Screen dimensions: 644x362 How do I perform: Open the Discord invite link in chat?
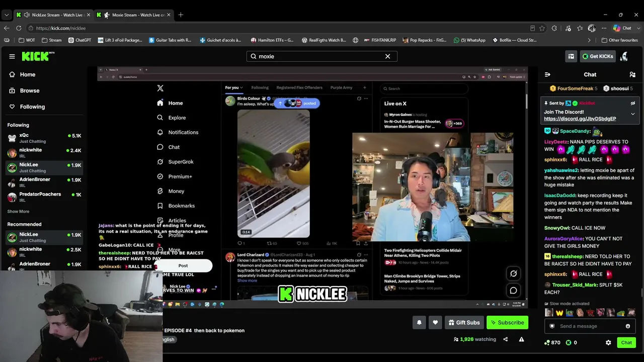[580, 119]
